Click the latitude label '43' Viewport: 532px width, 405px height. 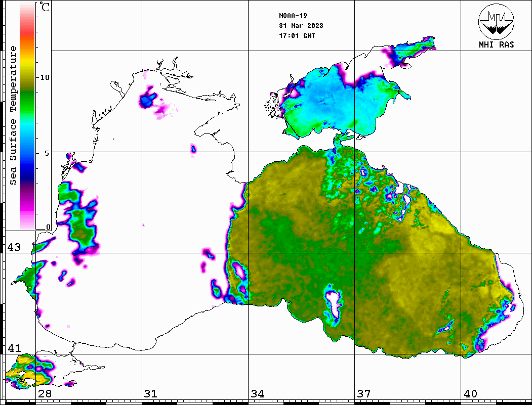[x=14, y=247]
